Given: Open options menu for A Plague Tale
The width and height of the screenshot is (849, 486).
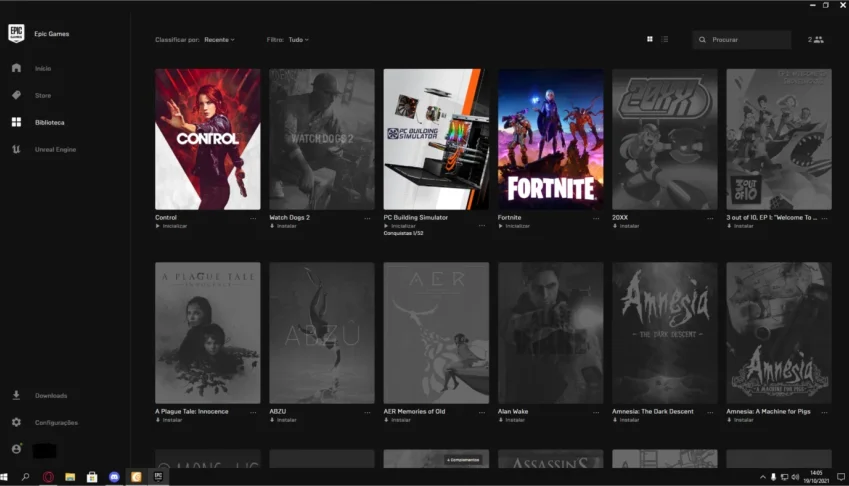Looking at the screenshot, I should pos(253,412).
